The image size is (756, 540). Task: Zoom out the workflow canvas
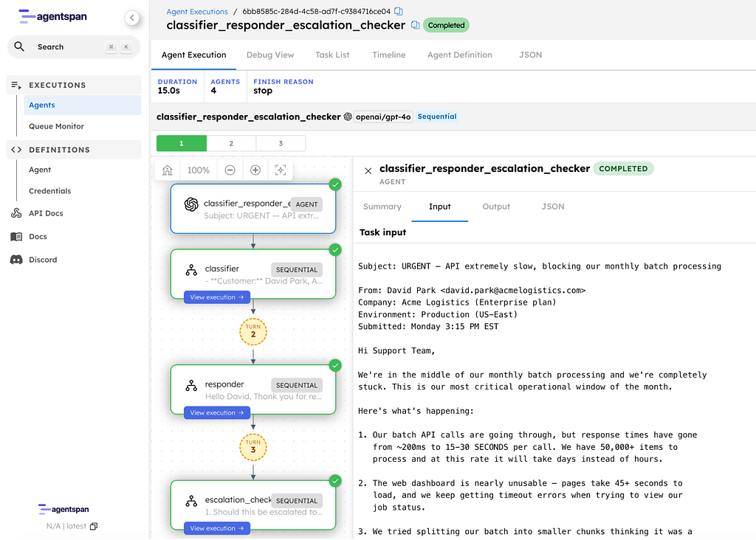(230, 170)
